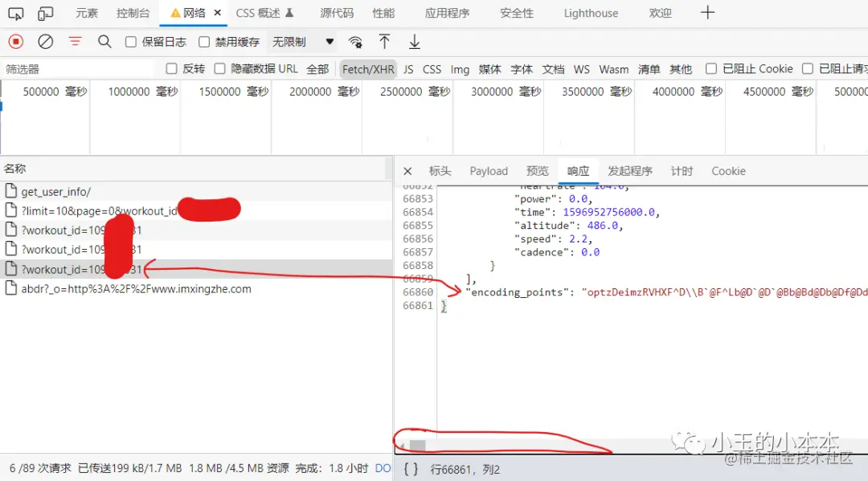Screen dimensions: 868x481
Task: Toggle the filter bar icon
Action: (75, 42)
